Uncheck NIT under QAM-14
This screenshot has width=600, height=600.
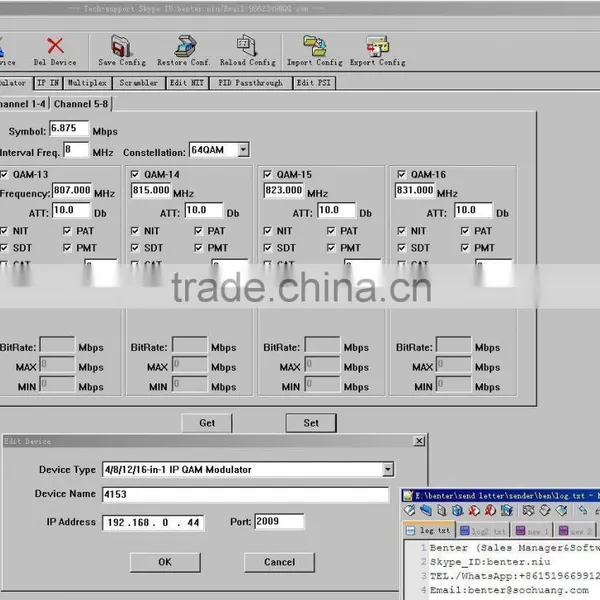point(135,231)
